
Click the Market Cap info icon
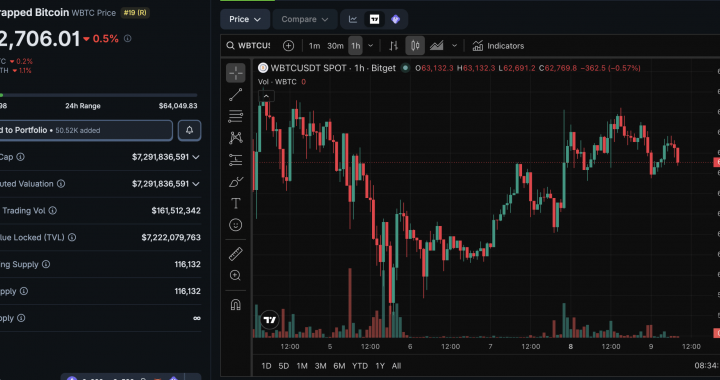pyautogui.click(x=21, y=157)
